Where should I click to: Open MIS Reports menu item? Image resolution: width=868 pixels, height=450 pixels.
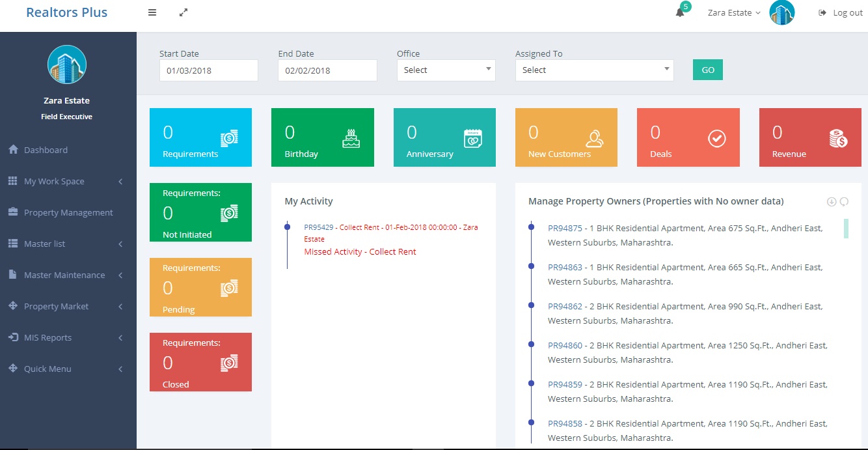(68, 337)
